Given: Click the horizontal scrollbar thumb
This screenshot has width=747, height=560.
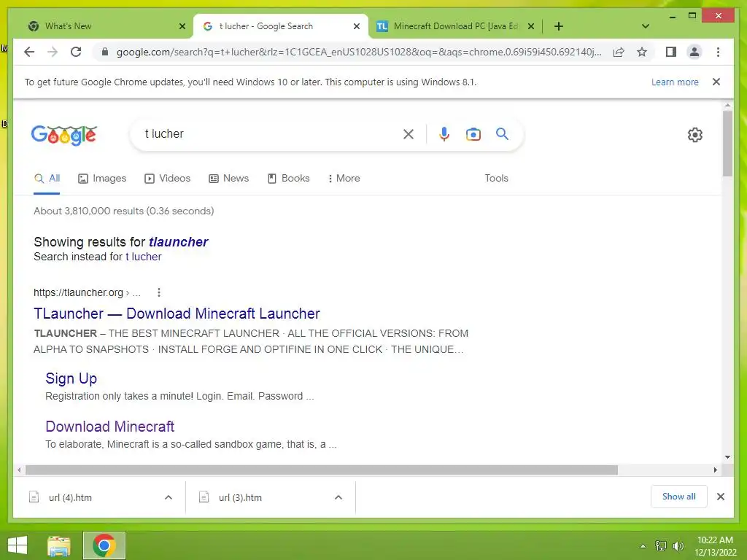Looking at the screenshot, I should tap(322, 470).
